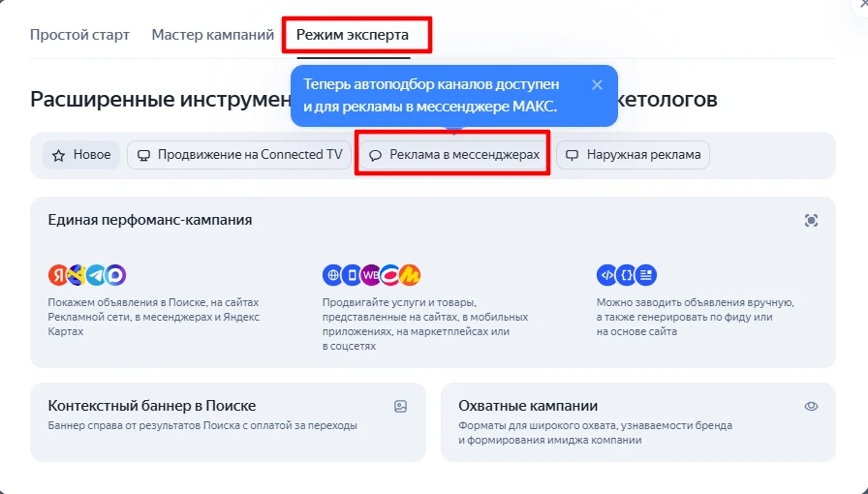Image resolution: width=868 pixels, height=494 pixels.
Task: Open the Контекстный баннер в Поиске card
Action: pos(228,422)
